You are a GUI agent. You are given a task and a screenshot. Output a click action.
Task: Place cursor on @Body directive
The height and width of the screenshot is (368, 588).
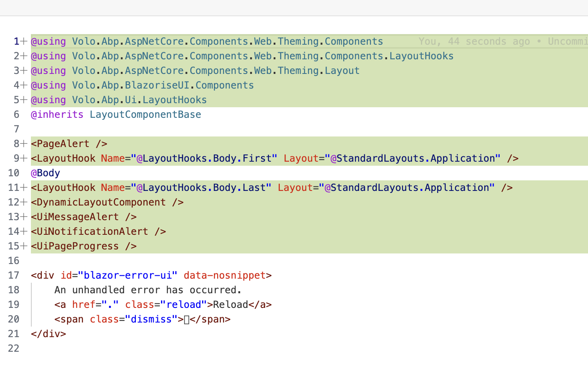46,173
